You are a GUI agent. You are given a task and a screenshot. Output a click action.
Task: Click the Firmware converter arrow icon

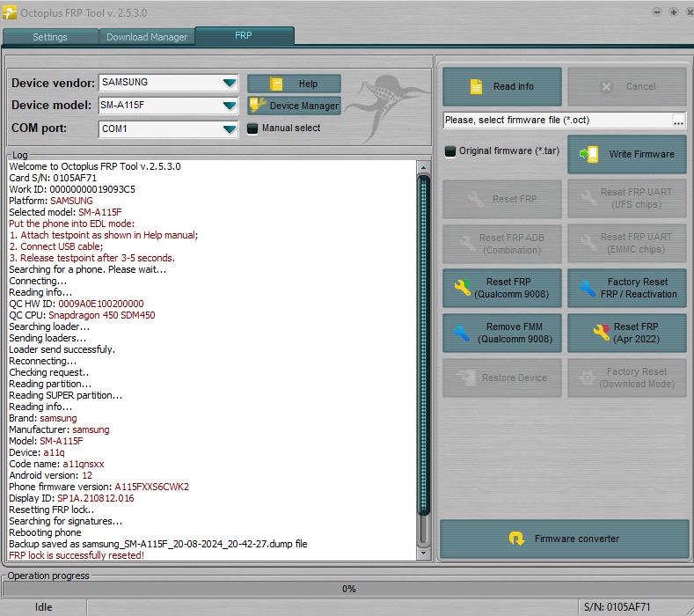(516, 539)
